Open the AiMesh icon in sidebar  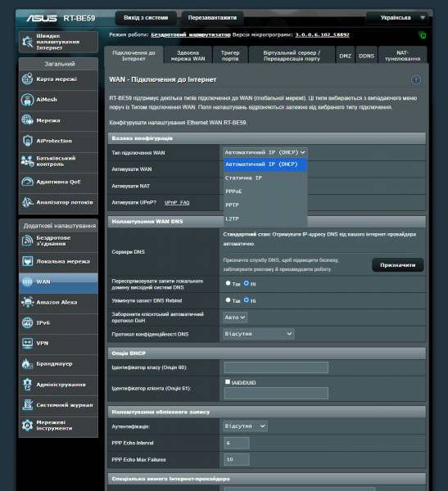(x=27, y=100)
